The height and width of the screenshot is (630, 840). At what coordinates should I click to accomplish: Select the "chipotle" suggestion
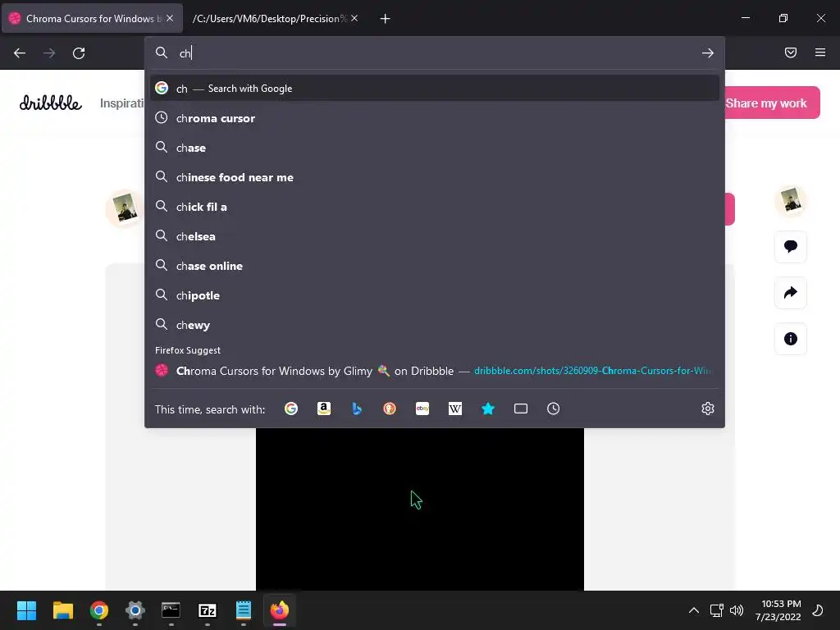(x=435, y=295)
